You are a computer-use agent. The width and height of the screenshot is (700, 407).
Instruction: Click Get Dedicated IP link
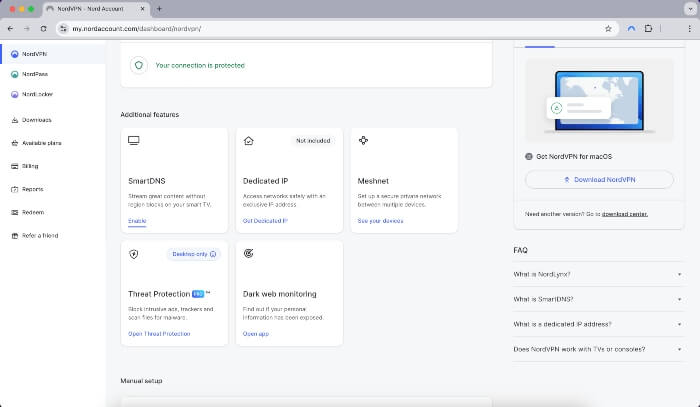click(x=265, y=221)
